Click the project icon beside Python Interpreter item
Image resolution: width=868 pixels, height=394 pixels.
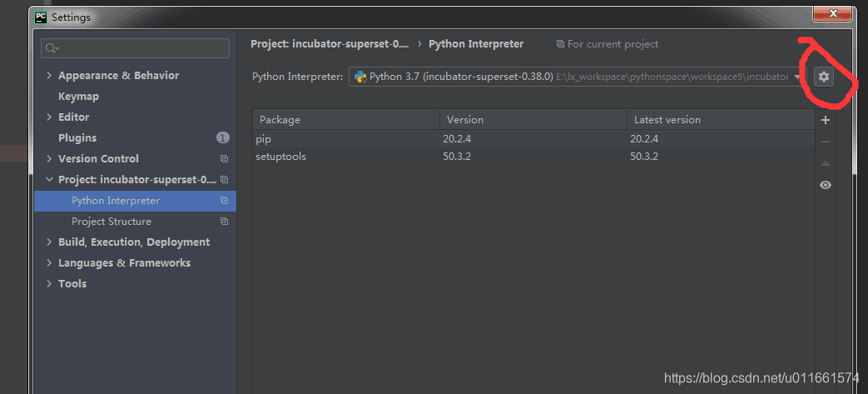click(x=224, y=201)
